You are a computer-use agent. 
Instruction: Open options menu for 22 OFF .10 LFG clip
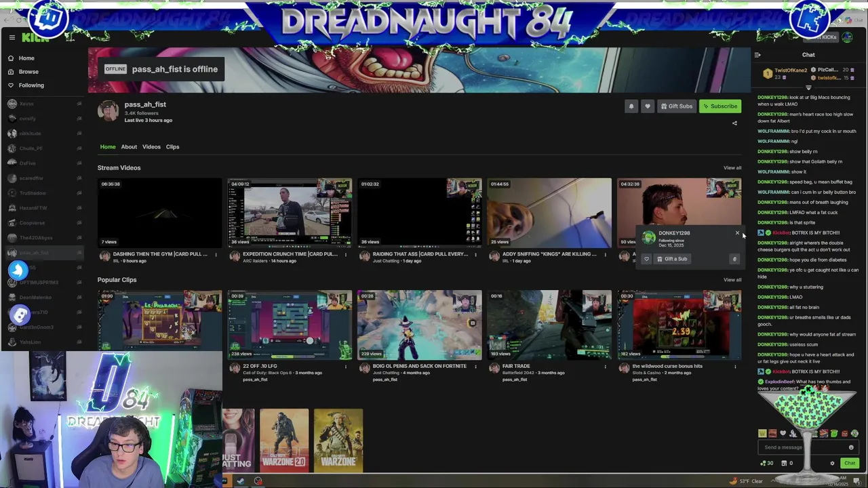(345, 367)
